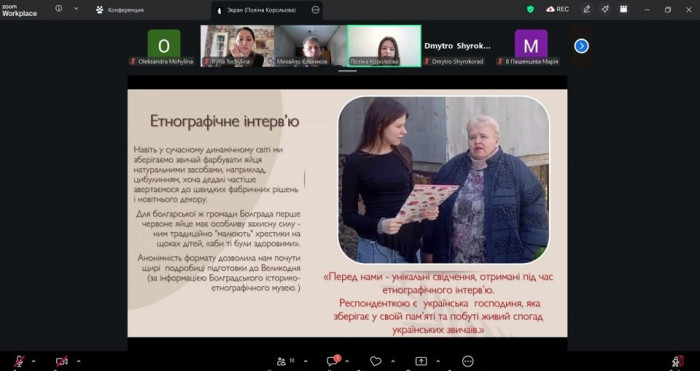Open the meeting info circle icon
700x371 pixels.
click(58, 8)
